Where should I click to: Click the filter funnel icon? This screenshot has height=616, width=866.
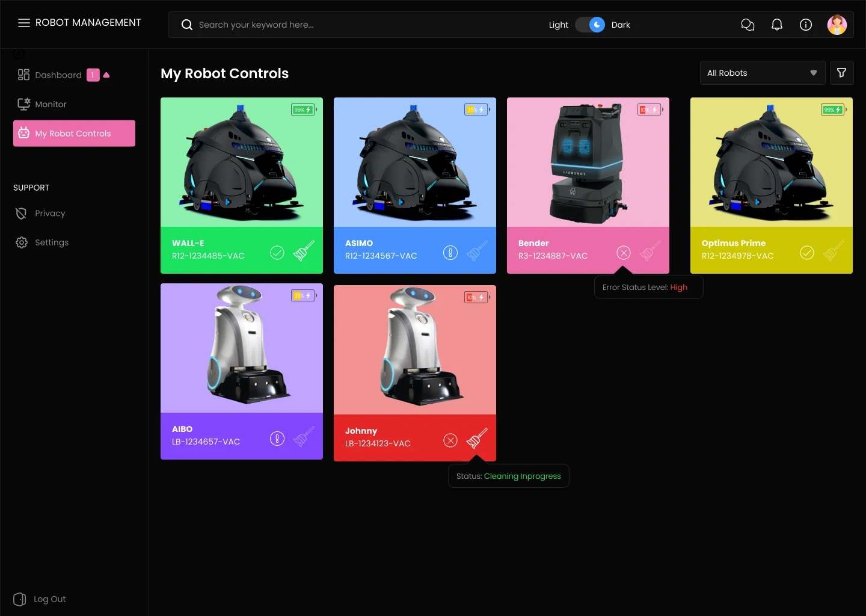point(842,73)
